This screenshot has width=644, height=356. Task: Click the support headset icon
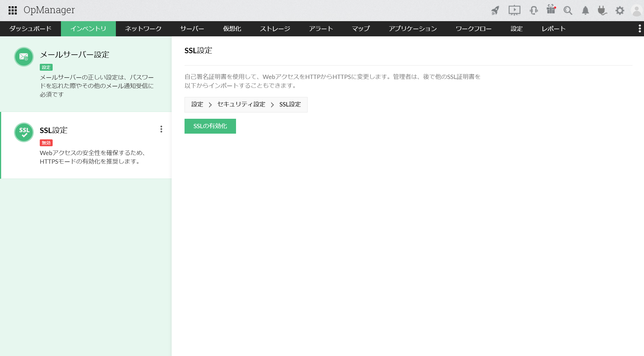pos(534,11)
